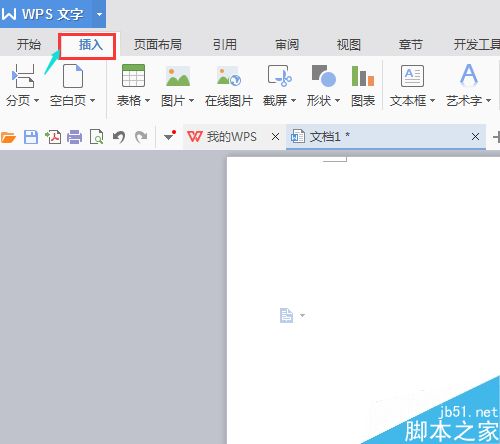Undo the last action
The width and height of the screenshot is (500, 444).
point(119,137)
